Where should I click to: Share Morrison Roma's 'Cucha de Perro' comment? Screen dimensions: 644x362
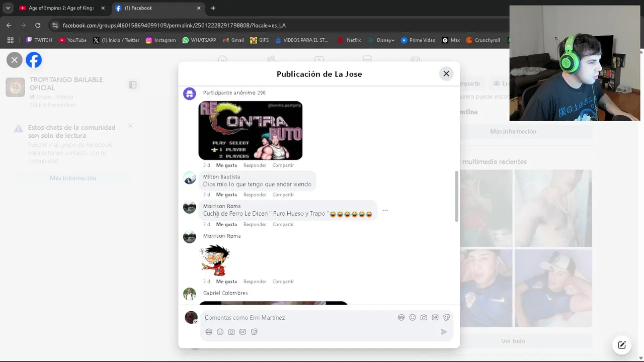[x=283, y=224]
